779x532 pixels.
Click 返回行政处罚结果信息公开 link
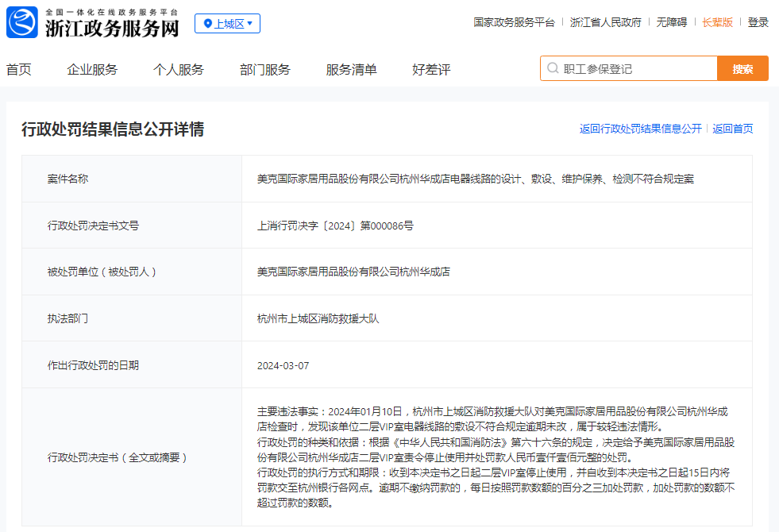click(x=640, y=129)
